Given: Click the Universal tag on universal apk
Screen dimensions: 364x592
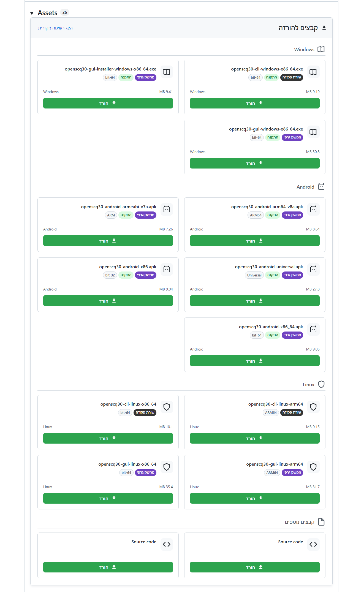Looking at the screenshot, I should pos(254,275).
